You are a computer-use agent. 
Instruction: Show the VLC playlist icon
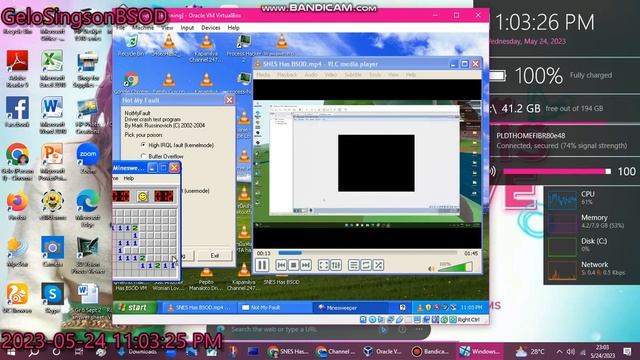pyautogui.click(x=353, y=265)
